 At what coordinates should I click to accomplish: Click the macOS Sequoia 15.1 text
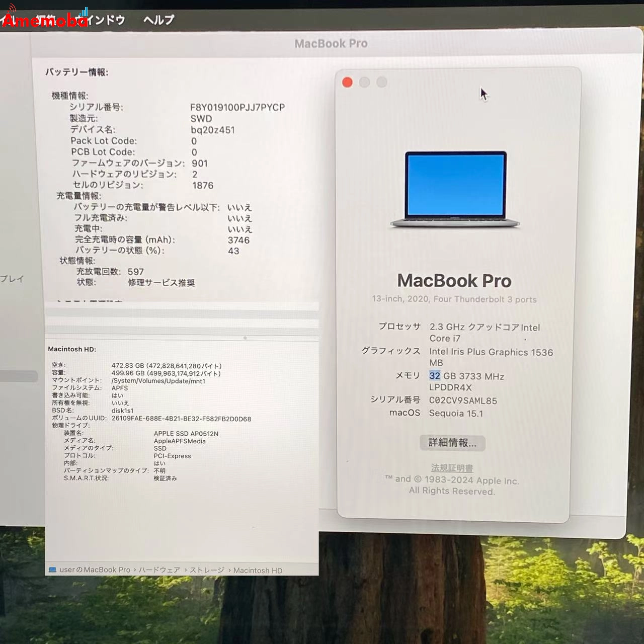pos(455,413)
